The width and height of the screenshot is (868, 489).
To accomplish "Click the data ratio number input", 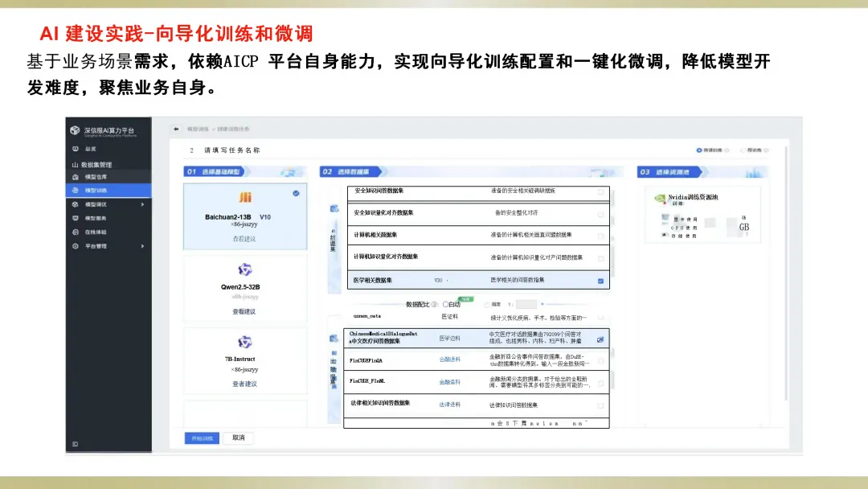I will coord(526,304).
